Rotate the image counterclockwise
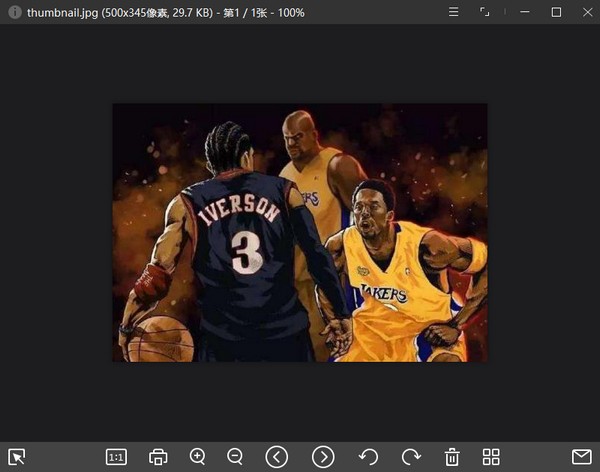 coord(368,457)
